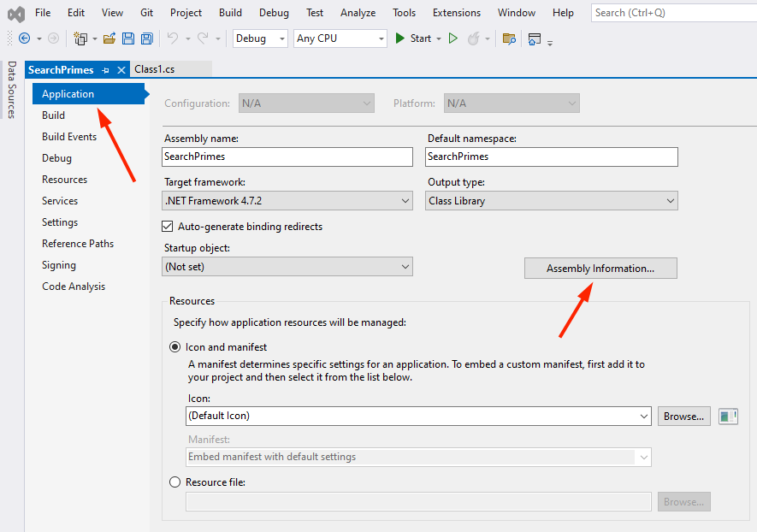Open the Reference Paths properties page
Image resolution: width=757 pixels, height=532 pixels.
[x=78, y=244]
